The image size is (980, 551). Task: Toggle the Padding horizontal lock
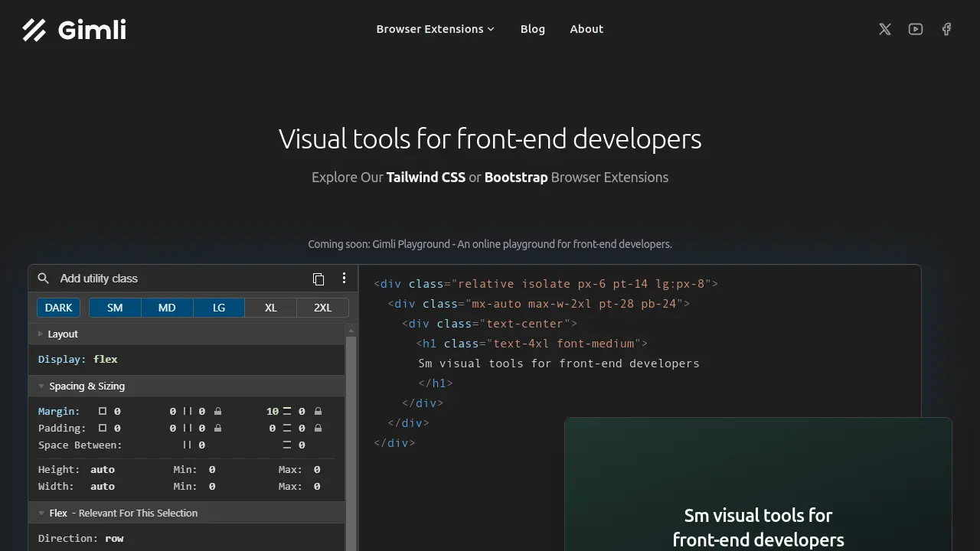coord(217,428)
